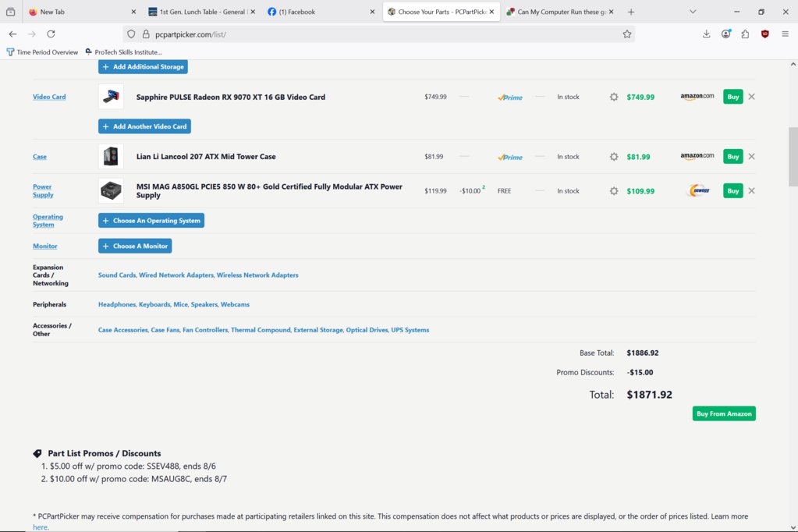The width and height of the screenshot is (798, 532).
Task: Buy the MSI MAG A850GL power supply
Action: point(732,191)
